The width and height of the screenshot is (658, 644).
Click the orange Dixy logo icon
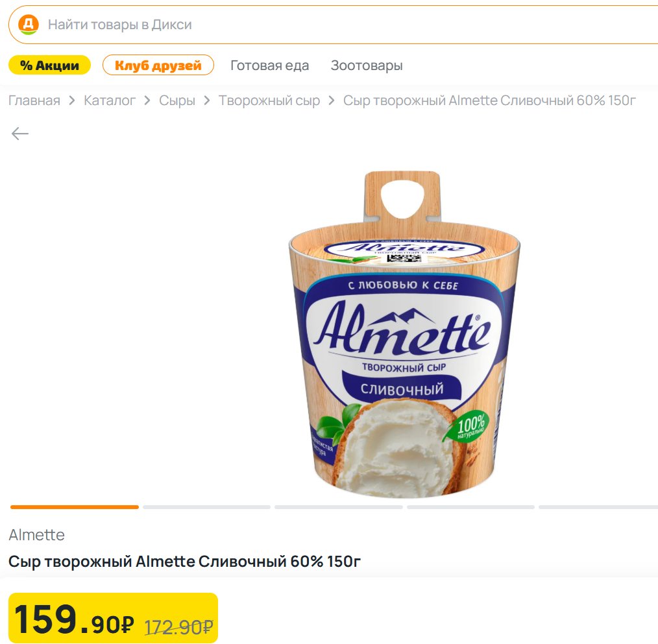click(29, 25)
